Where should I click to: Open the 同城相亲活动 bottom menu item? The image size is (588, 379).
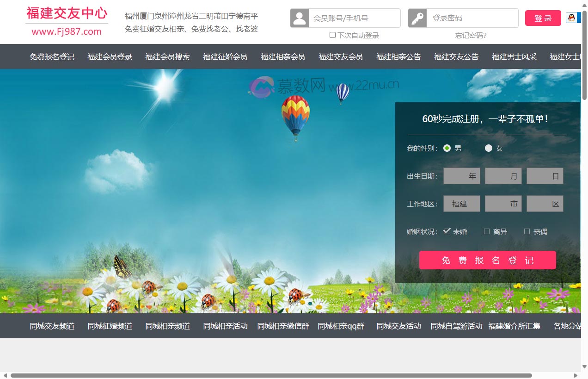[x=225, y=326]
